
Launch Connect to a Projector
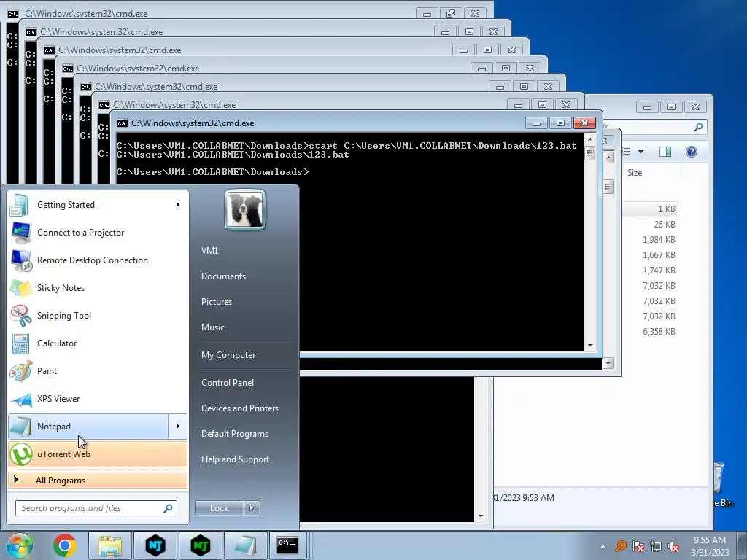[98, 233]
